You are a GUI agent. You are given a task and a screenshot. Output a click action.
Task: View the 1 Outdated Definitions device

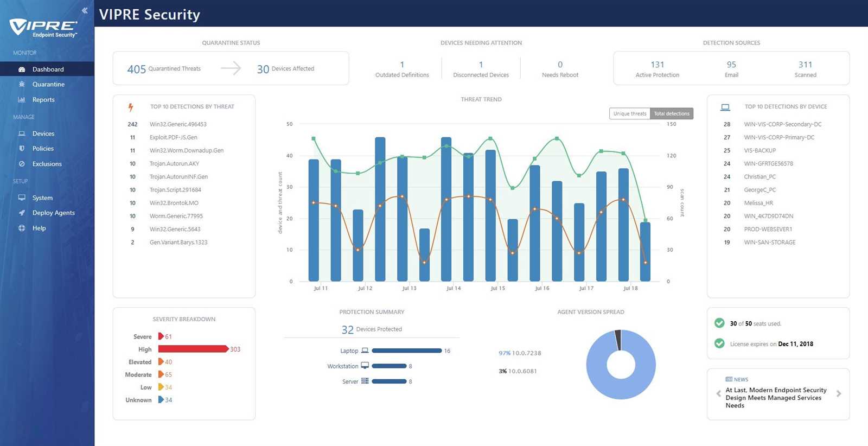point(402,69)
